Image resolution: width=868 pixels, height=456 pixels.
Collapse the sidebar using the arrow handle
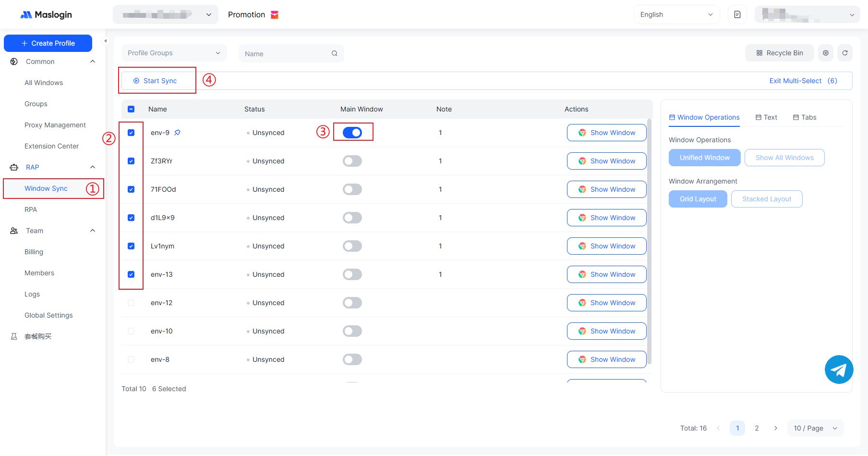pyautogui.click(x=106, y=41)
